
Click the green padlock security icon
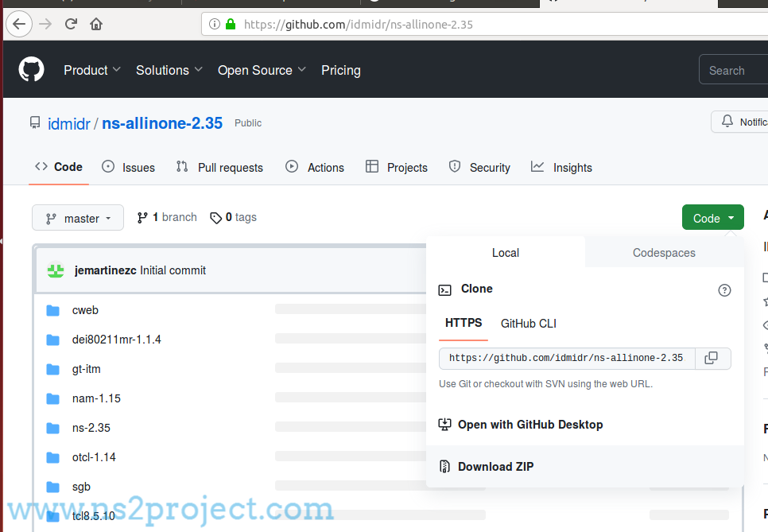pyautogui.click(x=231, y=24)
